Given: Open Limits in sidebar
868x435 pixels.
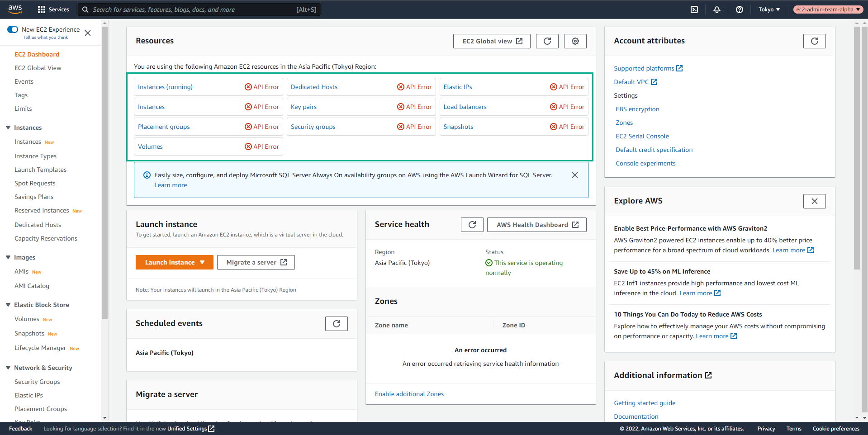Looking at the screenshot, I should [23, 109].
